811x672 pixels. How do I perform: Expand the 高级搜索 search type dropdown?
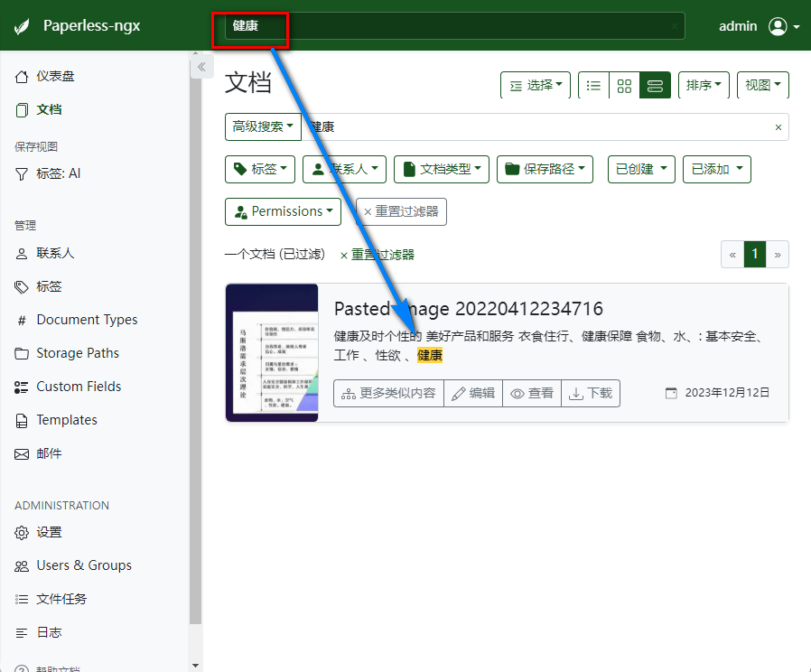coord(263,127)
